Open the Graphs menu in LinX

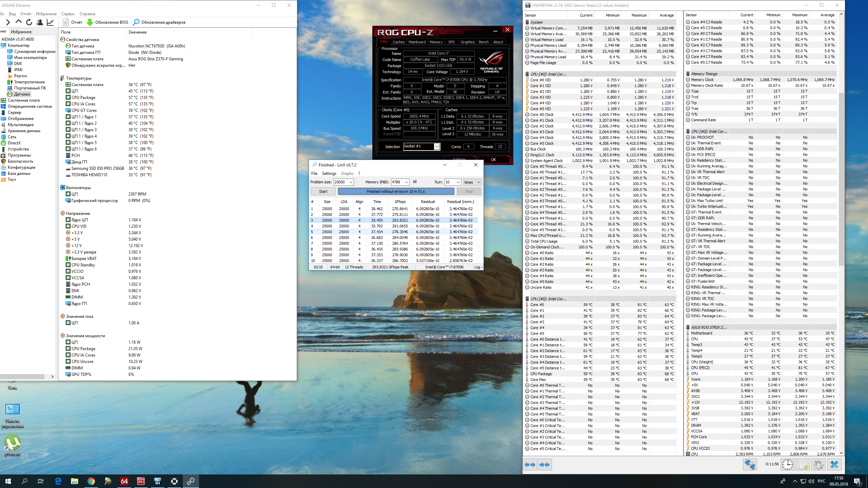347,174
